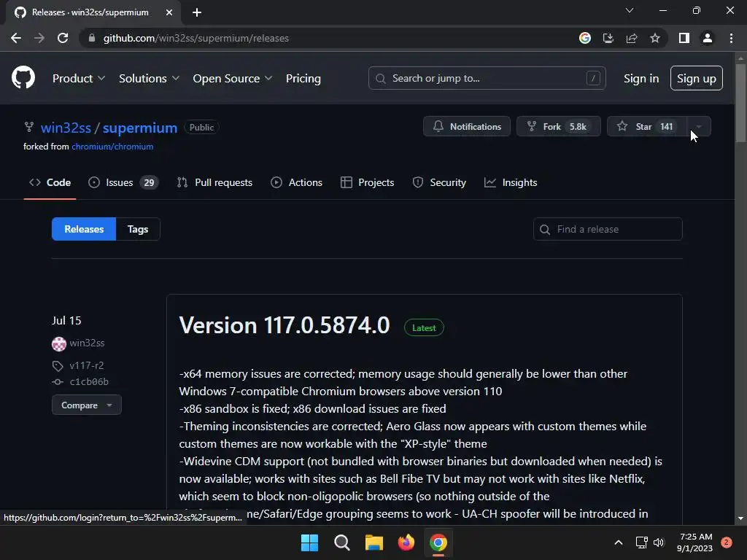747x560 pixels.
Task: Open win32ss owner profile link
Action: click(66, 128)
